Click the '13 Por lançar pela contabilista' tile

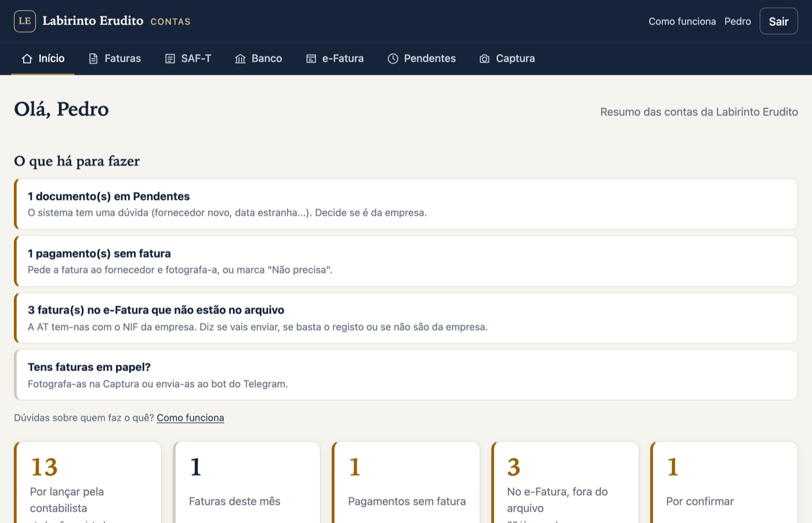tap(88, 482)
